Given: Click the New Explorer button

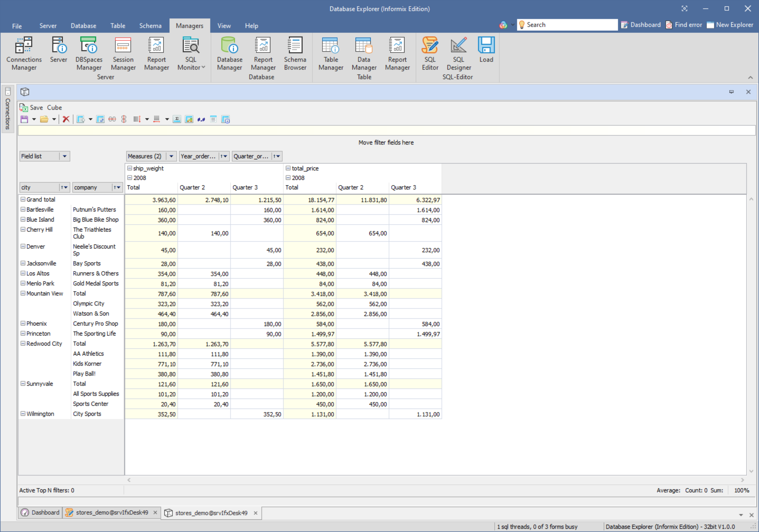Looking at the screenshot, I should [x=730, y=25].
